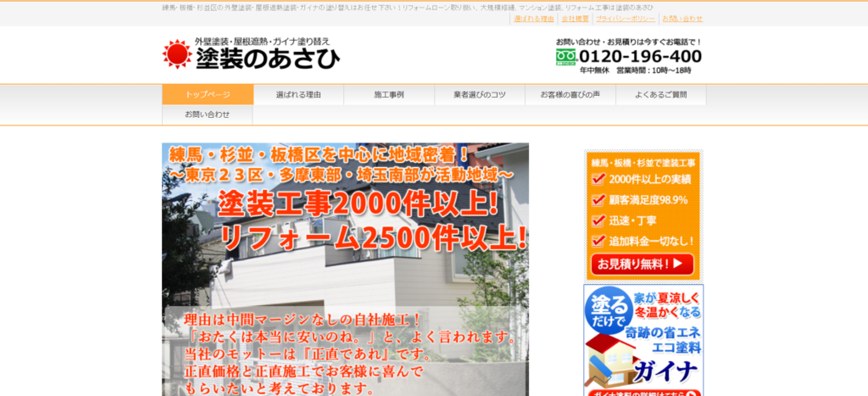Click the 理由は中間マージンなしの自社施工 text
Screen dimensions: 868x396
(x=303, y=321)
